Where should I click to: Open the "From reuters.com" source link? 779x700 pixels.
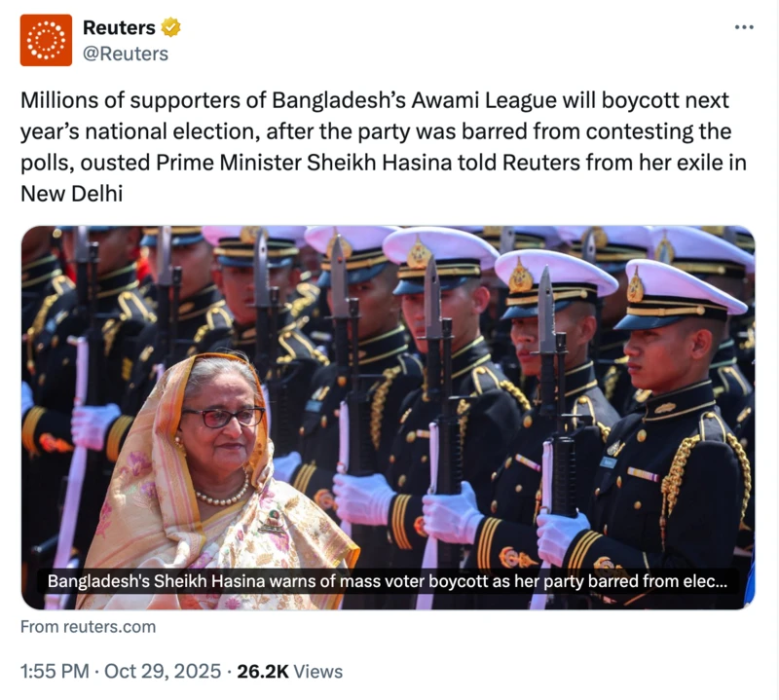[x=88, y=627]
